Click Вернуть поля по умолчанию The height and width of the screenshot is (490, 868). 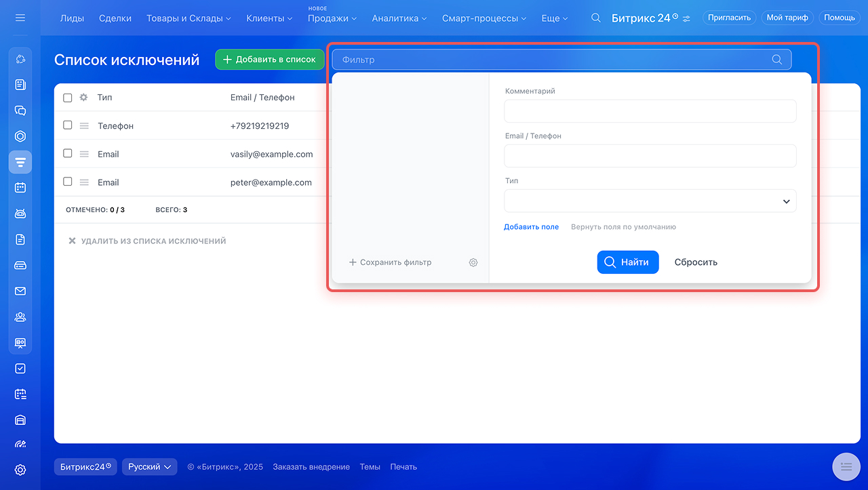click(623, 227)
